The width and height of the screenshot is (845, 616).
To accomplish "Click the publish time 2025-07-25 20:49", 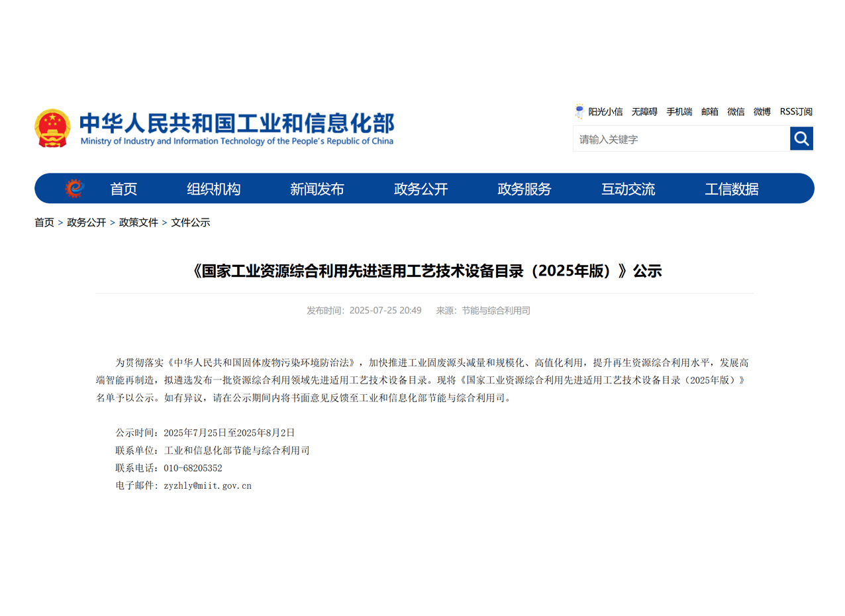I will click(385, 311).
